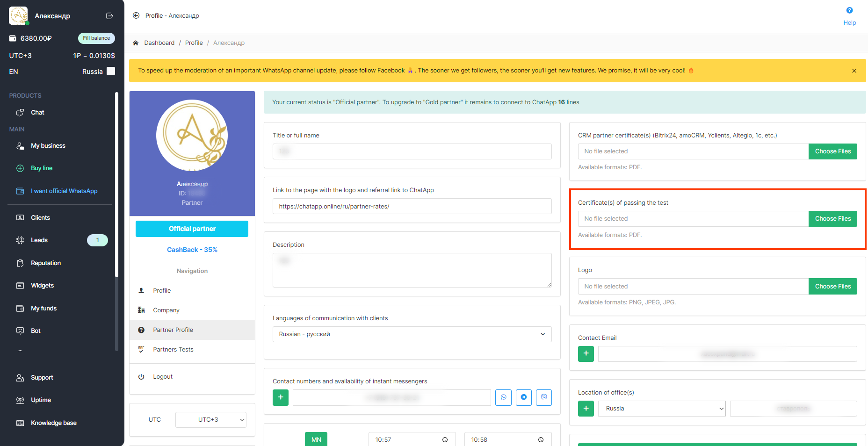Image resolution: width=868 pixels, height=446 pixels.
Task: Choose Files for certificate of passing the test
Action: [x=832, y=219]
